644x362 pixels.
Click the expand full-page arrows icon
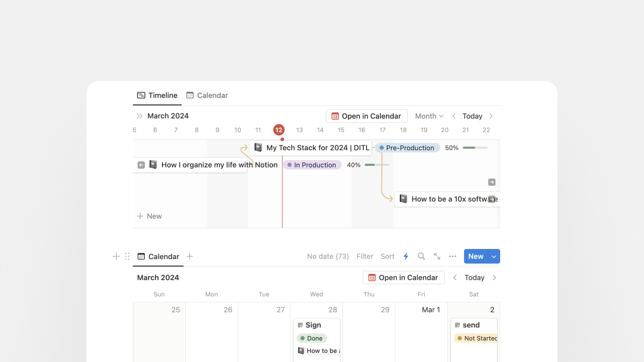tap(437, 256)
